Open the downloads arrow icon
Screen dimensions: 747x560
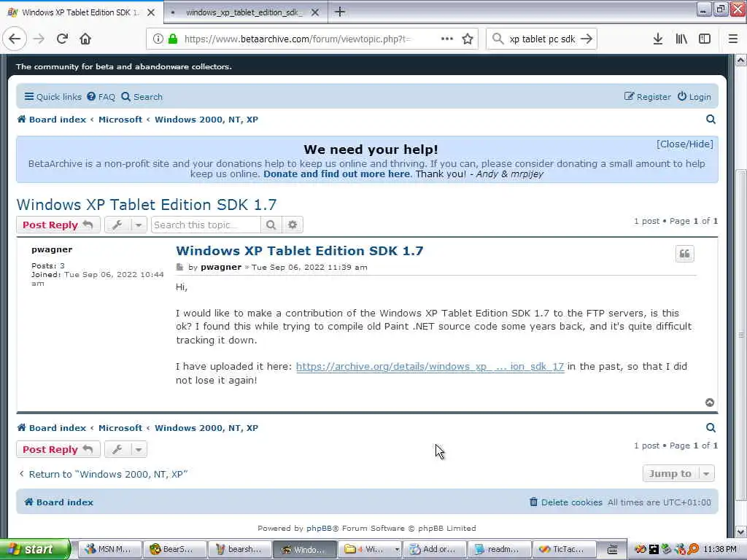pyautogui.click(x=657, y=39)
